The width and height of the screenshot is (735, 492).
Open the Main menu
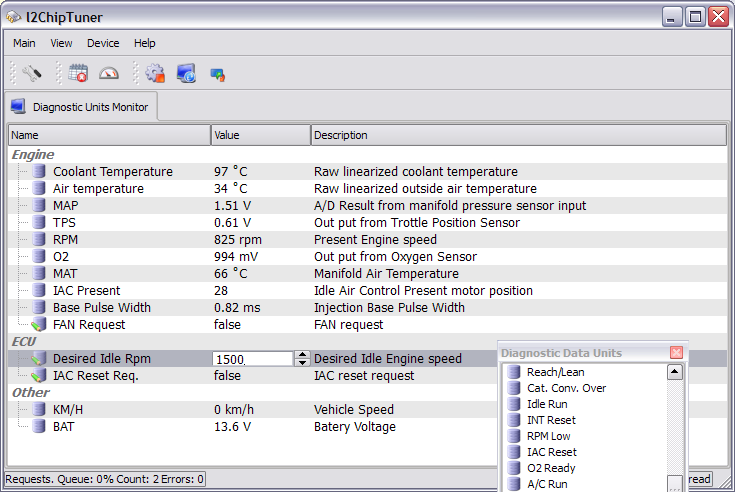24,43
